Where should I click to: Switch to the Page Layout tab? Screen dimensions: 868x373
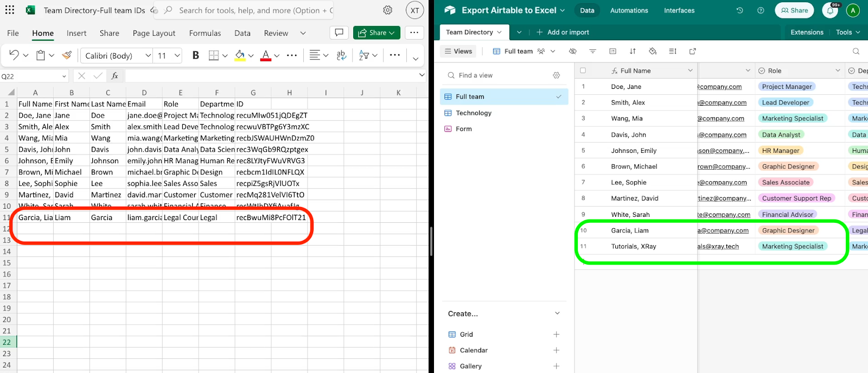(x=154, y=33)
